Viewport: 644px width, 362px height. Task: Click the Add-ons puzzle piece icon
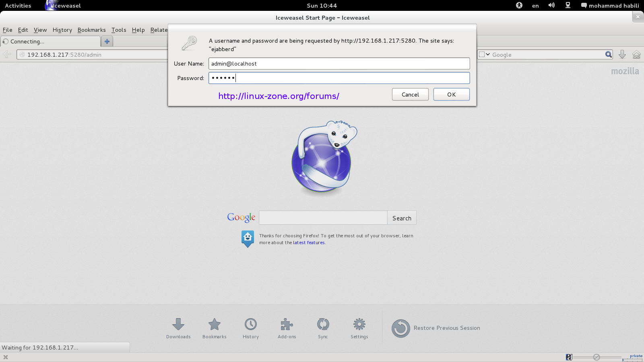287,324
